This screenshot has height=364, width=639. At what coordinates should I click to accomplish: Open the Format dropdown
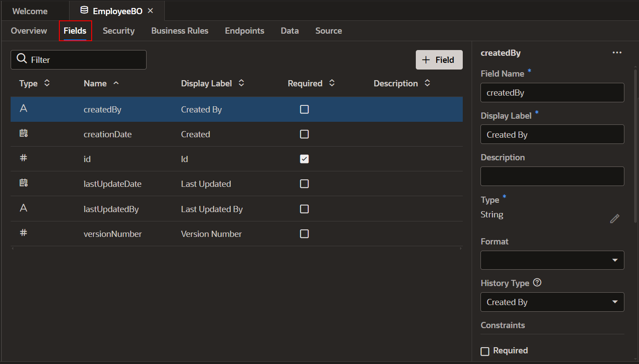click(552, 260)
